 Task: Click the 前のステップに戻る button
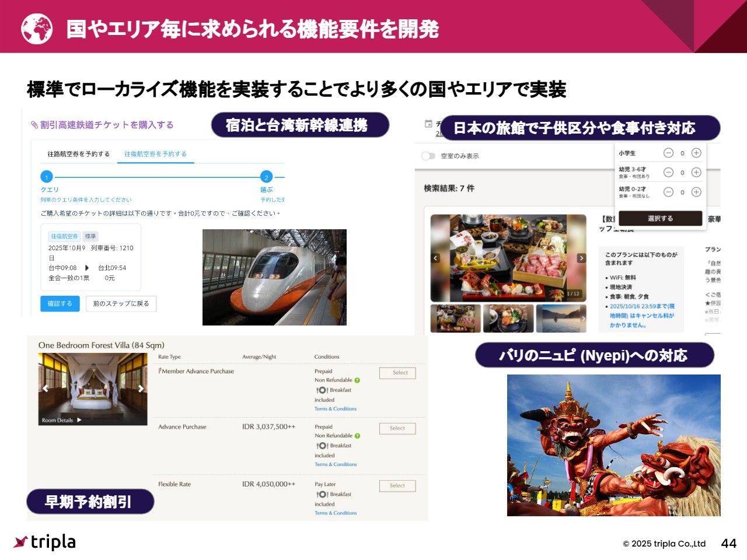point(121,303)
